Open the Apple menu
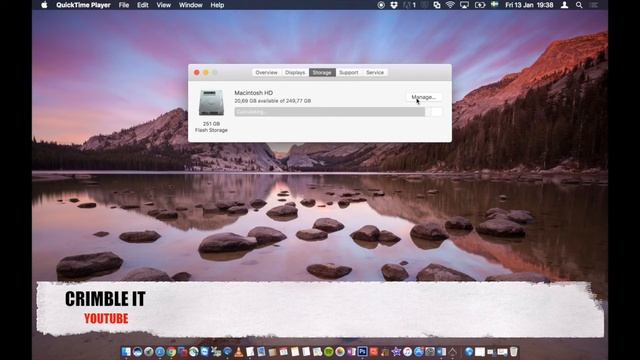Viewport: 640px width, 360px height. (44, 5)
